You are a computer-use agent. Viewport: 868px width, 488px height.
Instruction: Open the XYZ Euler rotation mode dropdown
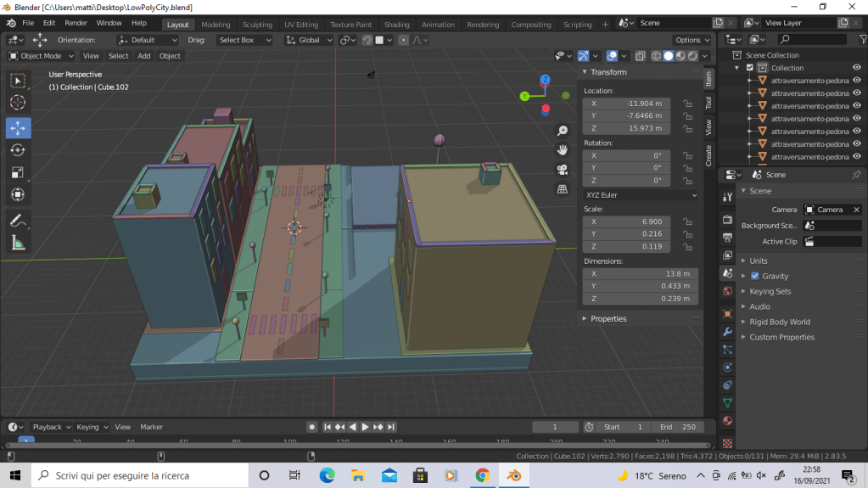[641, 195]
